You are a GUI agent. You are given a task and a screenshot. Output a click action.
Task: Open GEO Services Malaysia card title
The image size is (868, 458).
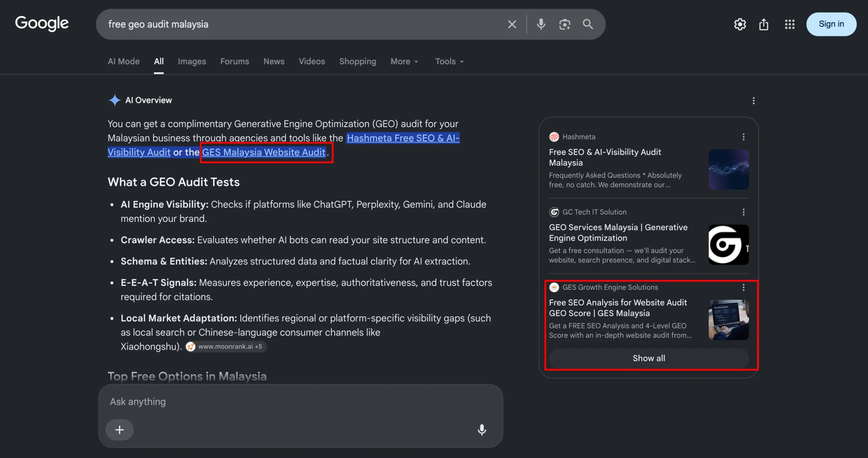click(618, 233)
